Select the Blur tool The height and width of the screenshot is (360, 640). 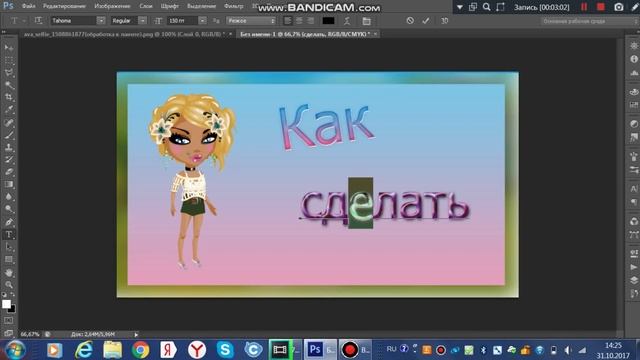[x=9, y=197]
